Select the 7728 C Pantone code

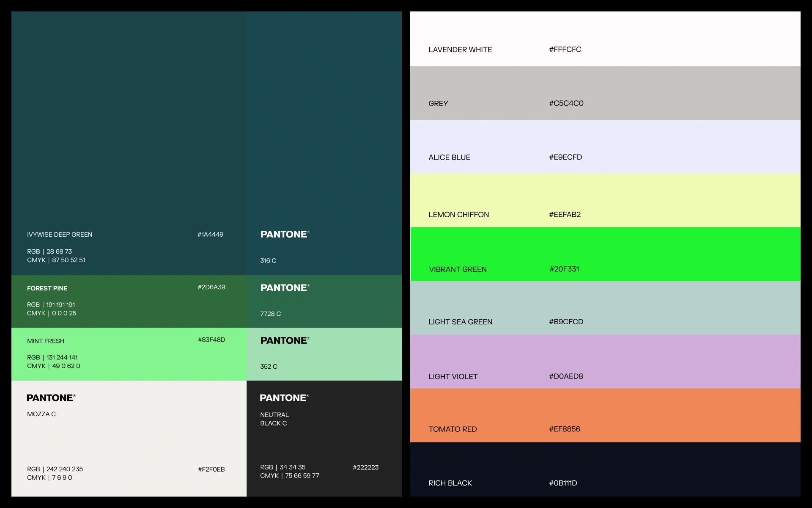coord(271,314)
